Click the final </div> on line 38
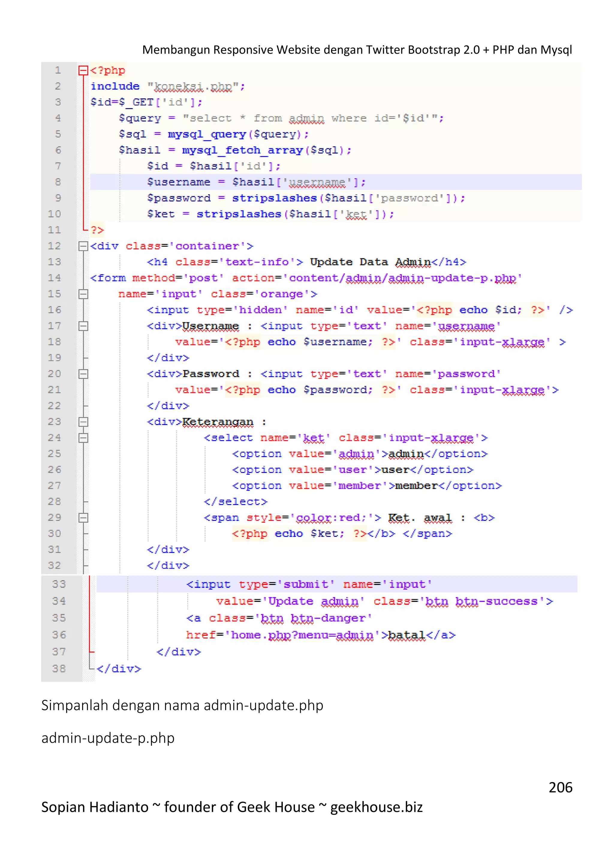The height and width of the screenshot is (868, 614). [119, 669]
